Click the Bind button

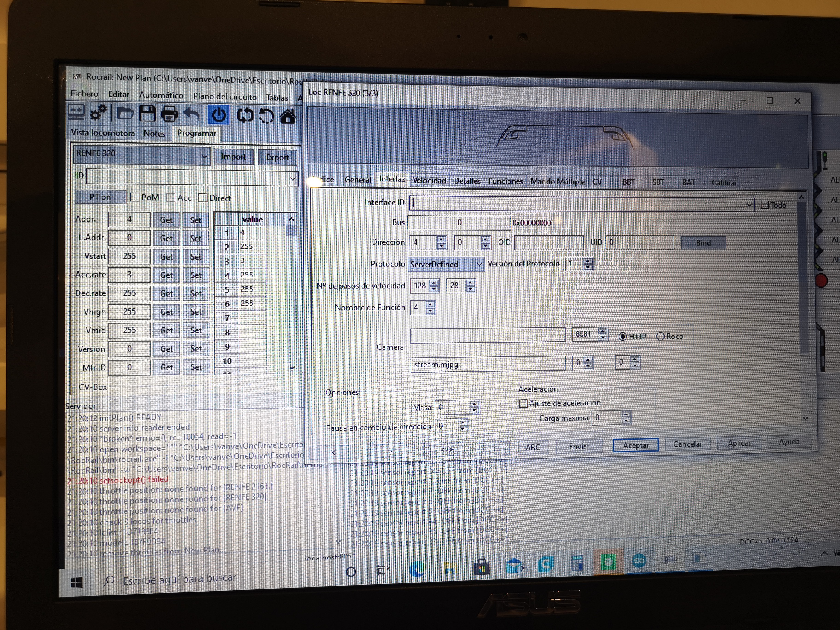point(703,243)
